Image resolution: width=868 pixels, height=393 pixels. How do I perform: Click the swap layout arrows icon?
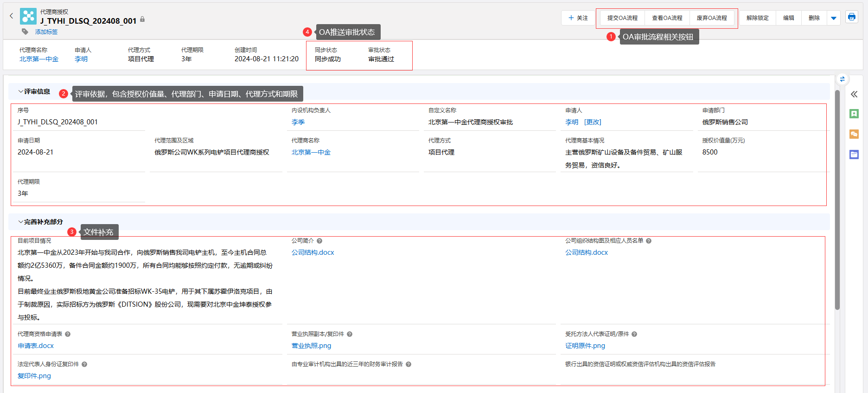842,79
